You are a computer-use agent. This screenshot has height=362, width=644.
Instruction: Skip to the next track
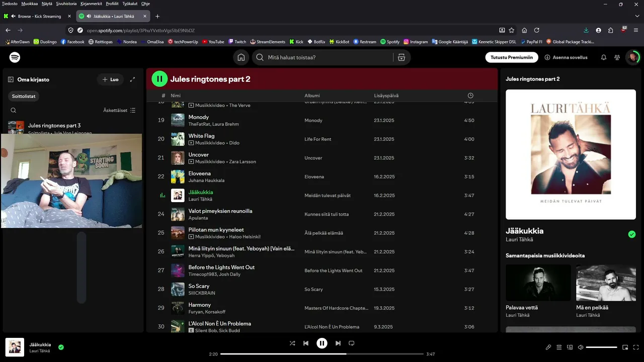point(338,343)
